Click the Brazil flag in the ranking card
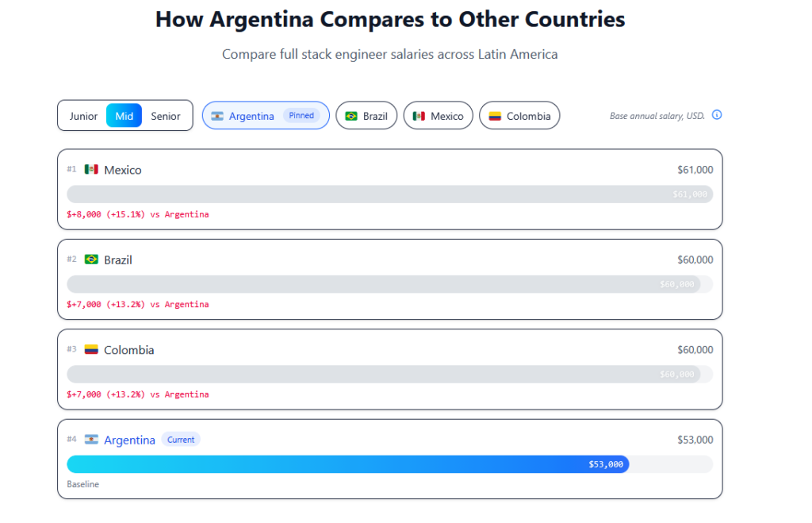This screenshot has width=812, height=523. pos(91,260)
